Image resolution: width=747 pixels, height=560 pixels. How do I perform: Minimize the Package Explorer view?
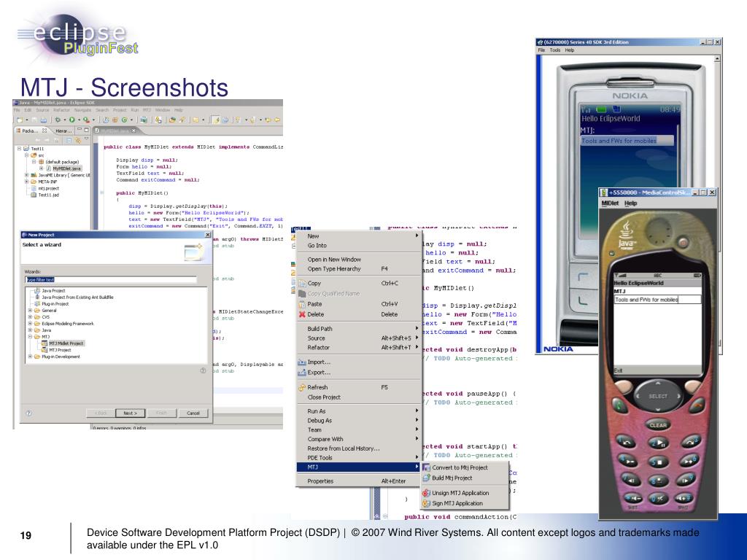click(80, 129)
